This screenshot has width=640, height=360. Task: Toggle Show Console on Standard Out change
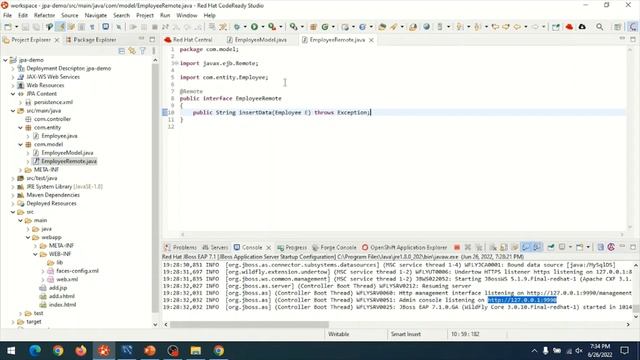click(x=526, y=247)
